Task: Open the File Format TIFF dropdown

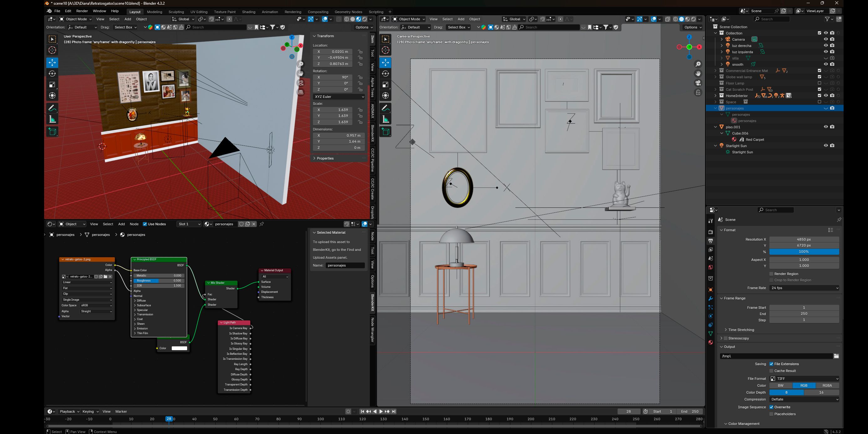Action: 804,379
